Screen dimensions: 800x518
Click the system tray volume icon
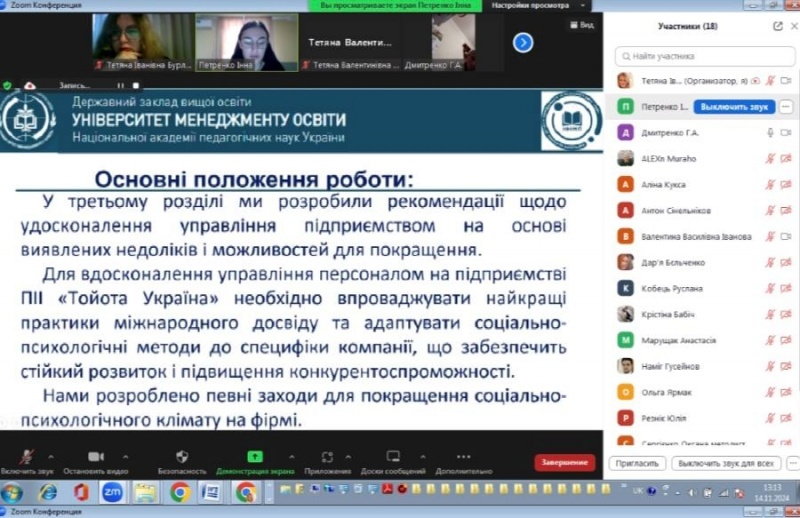(692, 493)
